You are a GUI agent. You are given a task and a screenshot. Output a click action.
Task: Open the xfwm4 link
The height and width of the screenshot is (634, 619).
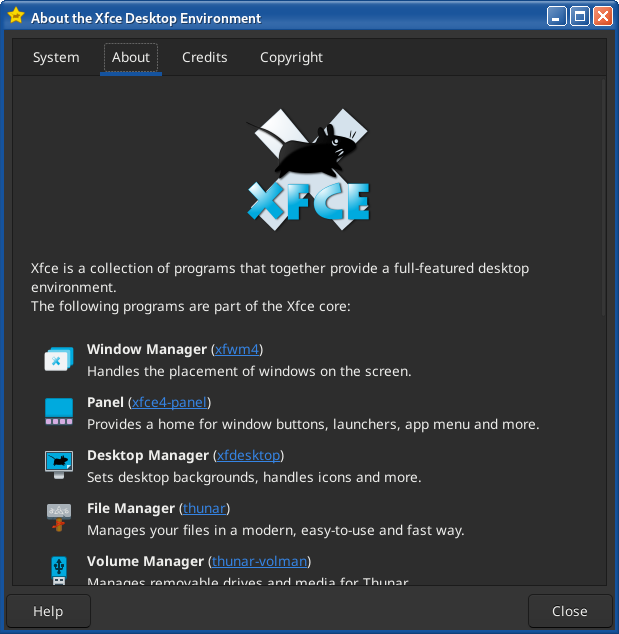pos(237,349)
